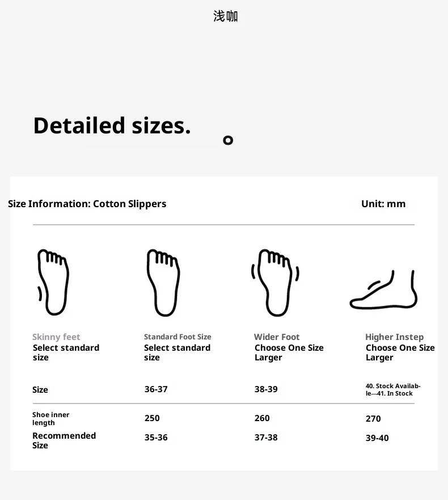Image resolution: width=448 pixels, height=500 pixels.
Task: Click the higher instep side-view foot icon
Action: [x=383, y=289]
